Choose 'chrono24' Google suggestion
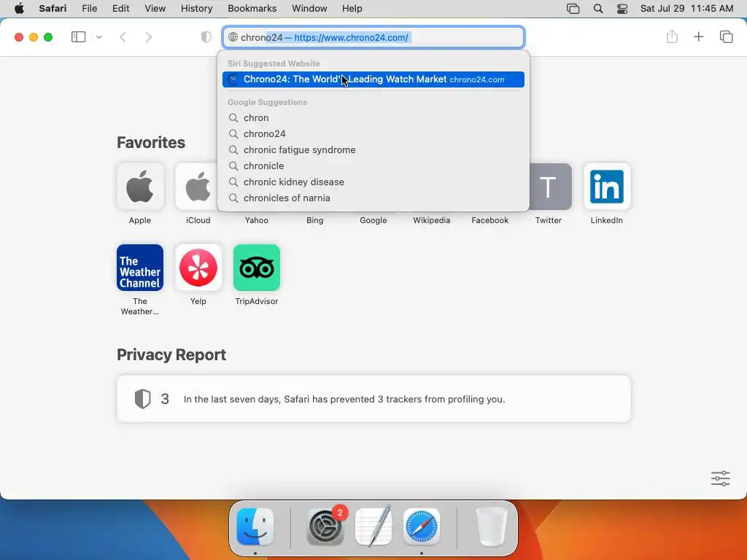This screenshot has height=560, width=747. point(373,134)
